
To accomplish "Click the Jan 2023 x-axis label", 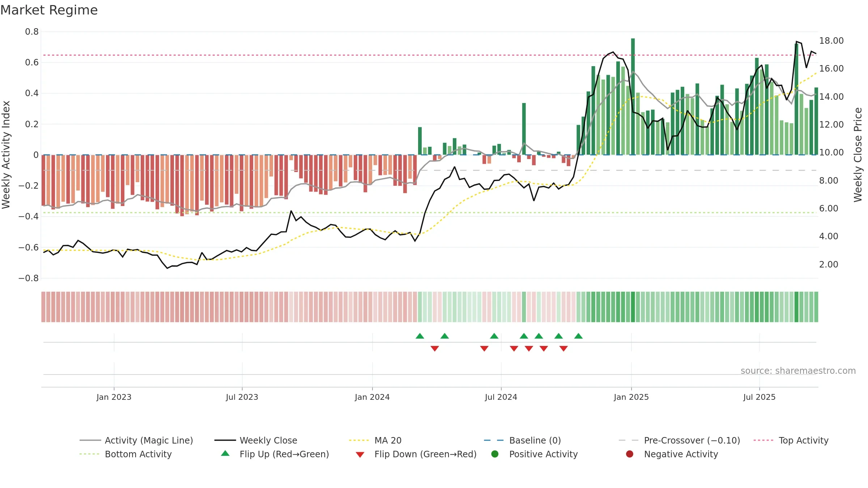I will click(x=114, y=397).
